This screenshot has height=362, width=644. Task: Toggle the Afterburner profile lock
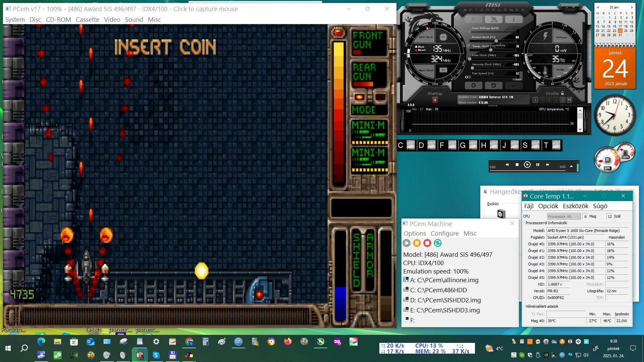tap(562, 94)
